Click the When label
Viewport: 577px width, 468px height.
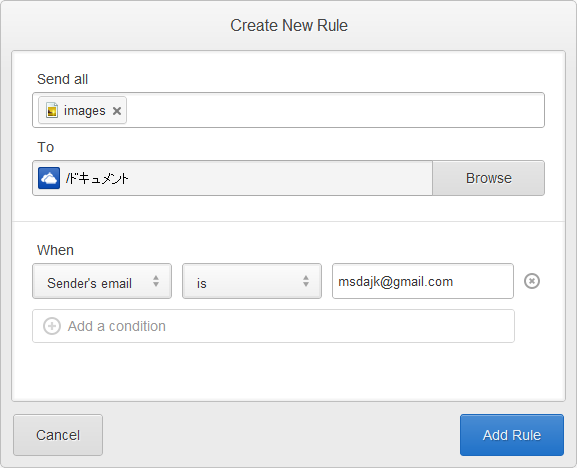tap(56, 250)
